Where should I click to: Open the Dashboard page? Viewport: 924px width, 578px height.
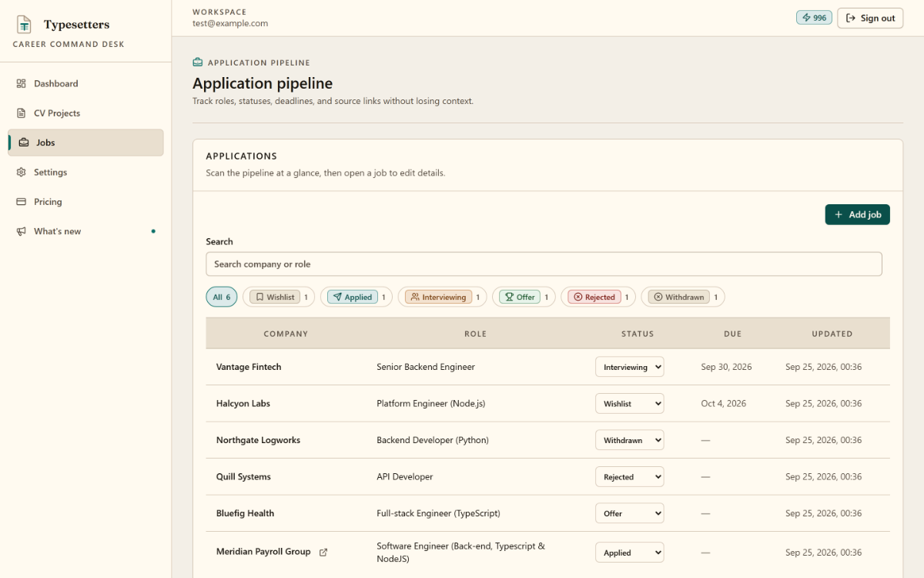(85, 83)
